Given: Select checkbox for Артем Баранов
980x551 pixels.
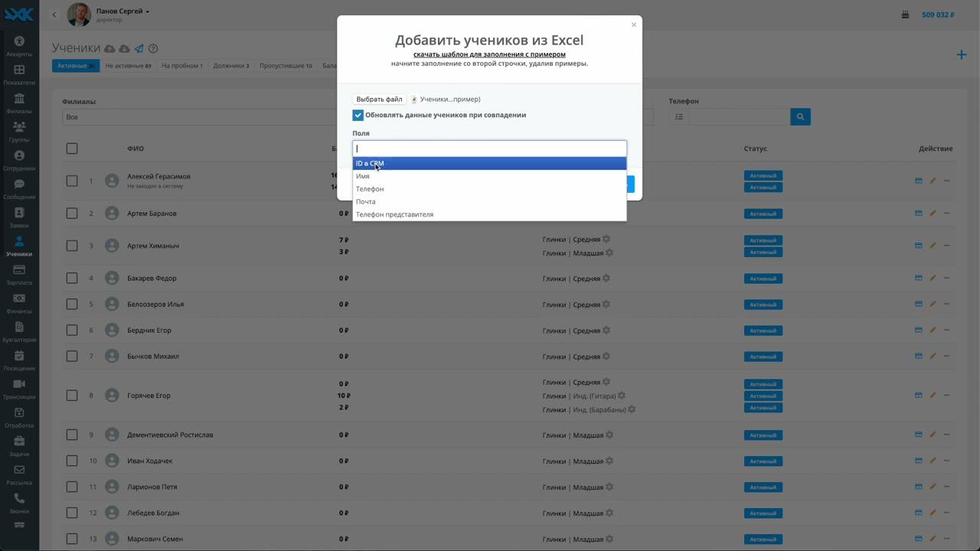Looking at the screenshot, I should (72, 214).
